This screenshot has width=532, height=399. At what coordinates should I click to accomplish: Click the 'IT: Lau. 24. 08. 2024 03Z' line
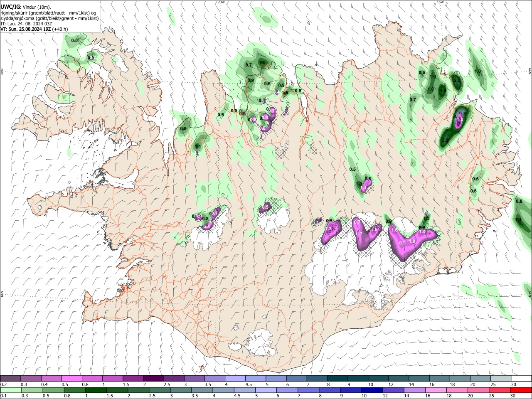(x=26, y=24)
